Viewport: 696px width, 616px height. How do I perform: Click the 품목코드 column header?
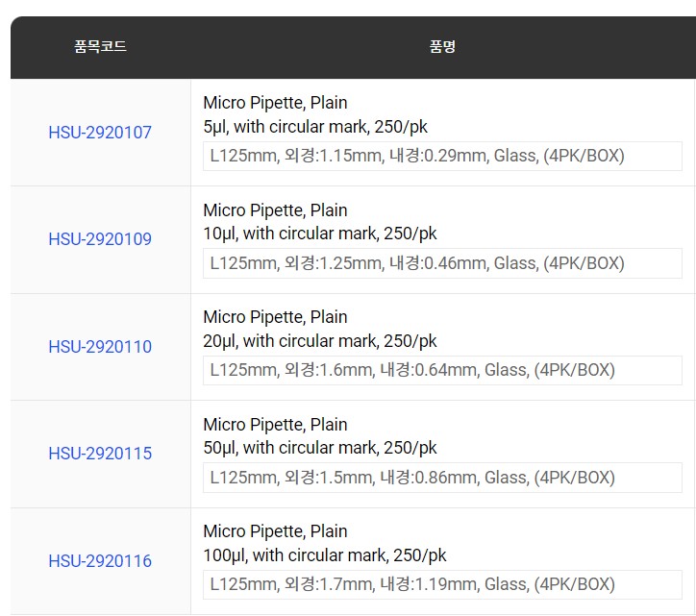[100, 46]
